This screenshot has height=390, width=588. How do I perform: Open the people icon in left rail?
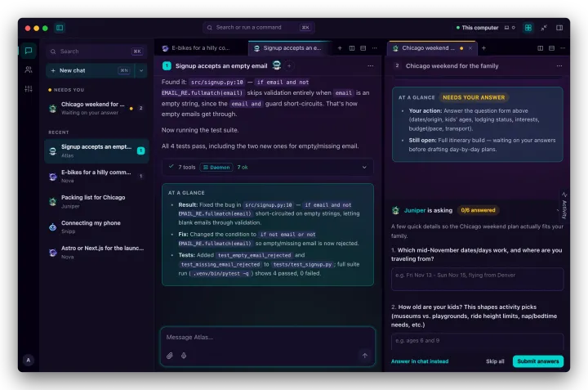[x=29, y=69]
